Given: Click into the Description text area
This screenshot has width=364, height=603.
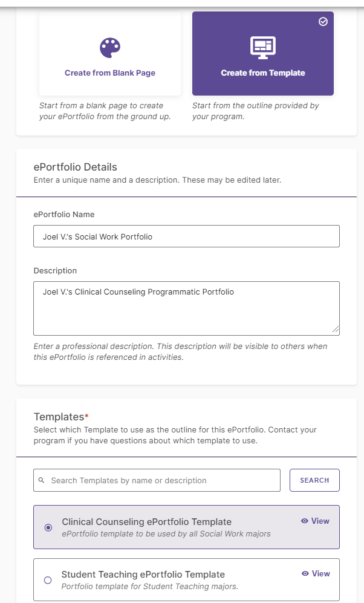Looking at the screenshot, I should click(186, 308).
